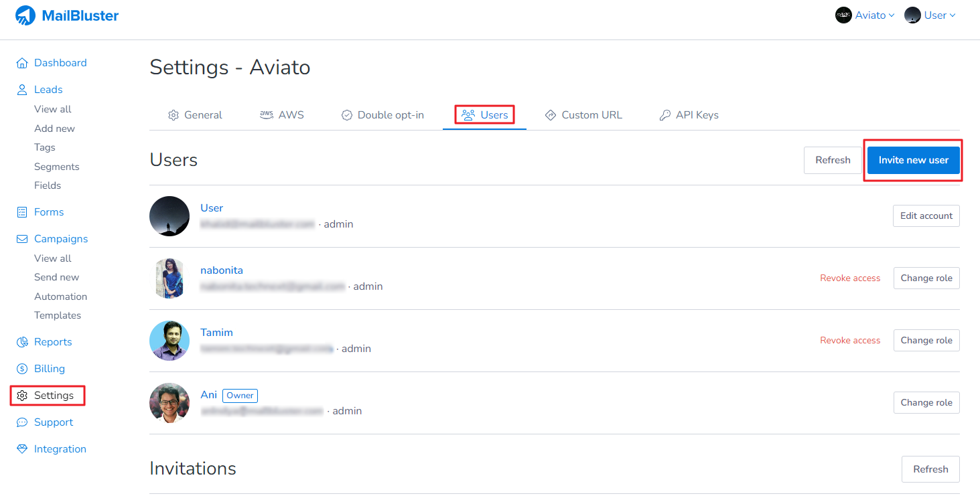Switch to the API Keys tab
The image size is (980, 502).
tap(689, 115)
